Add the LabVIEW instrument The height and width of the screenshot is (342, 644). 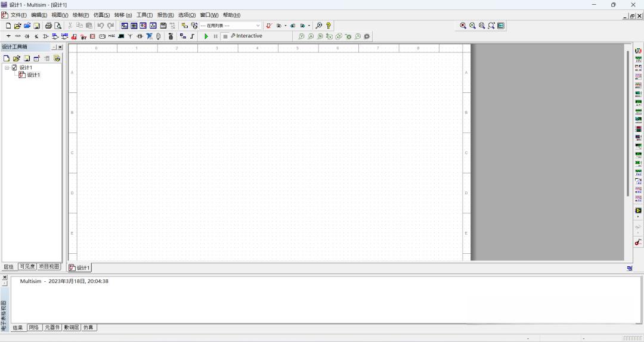click(638, 210)
